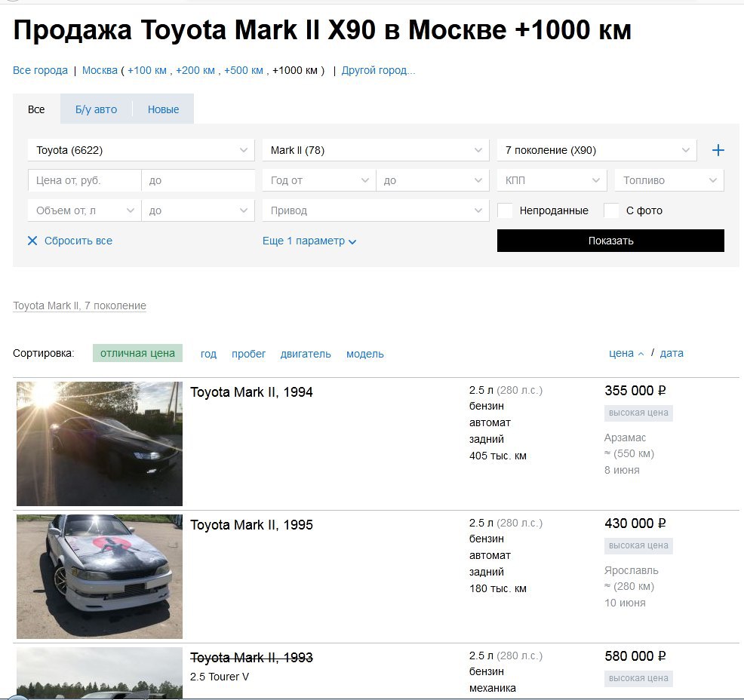Click the X icon beside Сбросить все
Image resolution: width=744 pixels, height=700 pixels.
(x=32, y=241)
